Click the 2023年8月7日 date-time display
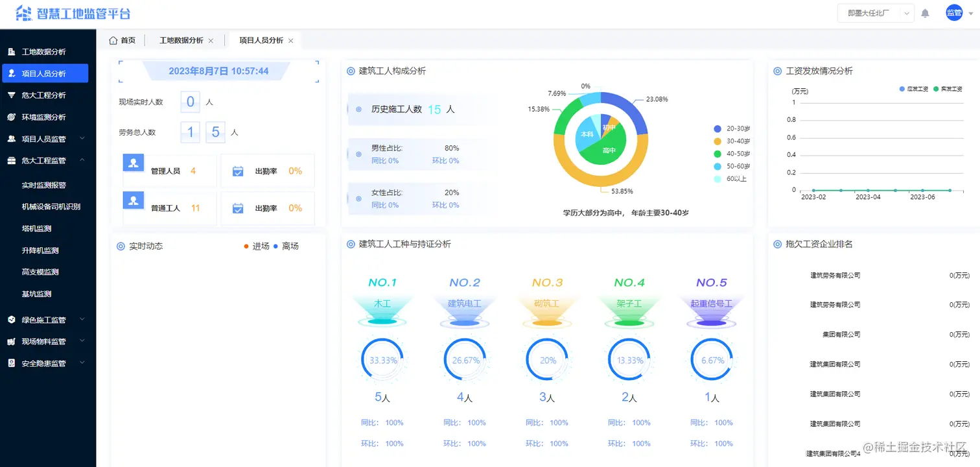 [x=218, y=71]
